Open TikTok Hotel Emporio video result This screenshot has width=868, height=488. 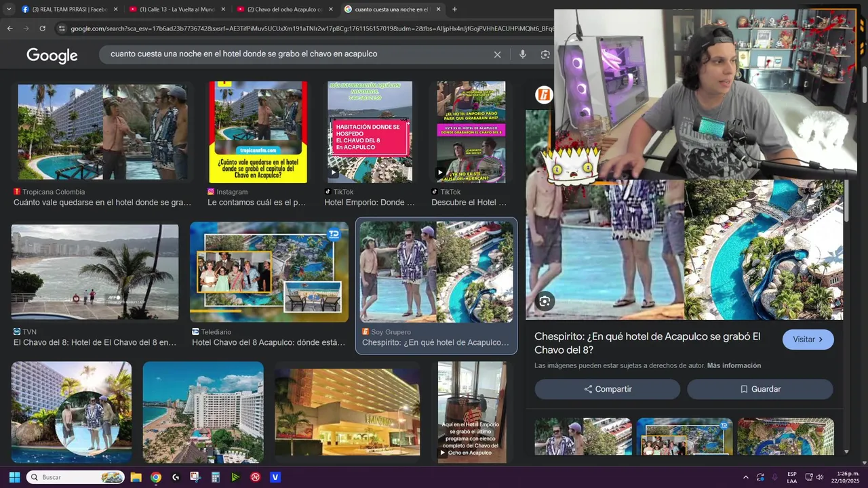point(370,132)
